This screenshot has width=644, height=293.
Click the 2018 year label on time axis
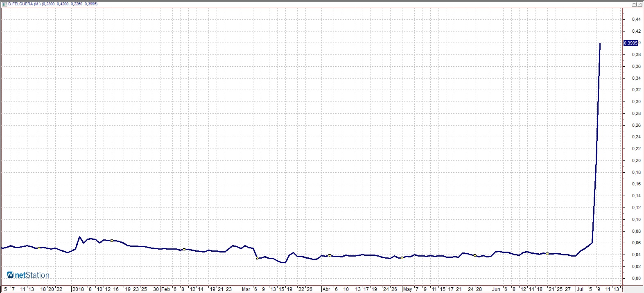[78, 289]
